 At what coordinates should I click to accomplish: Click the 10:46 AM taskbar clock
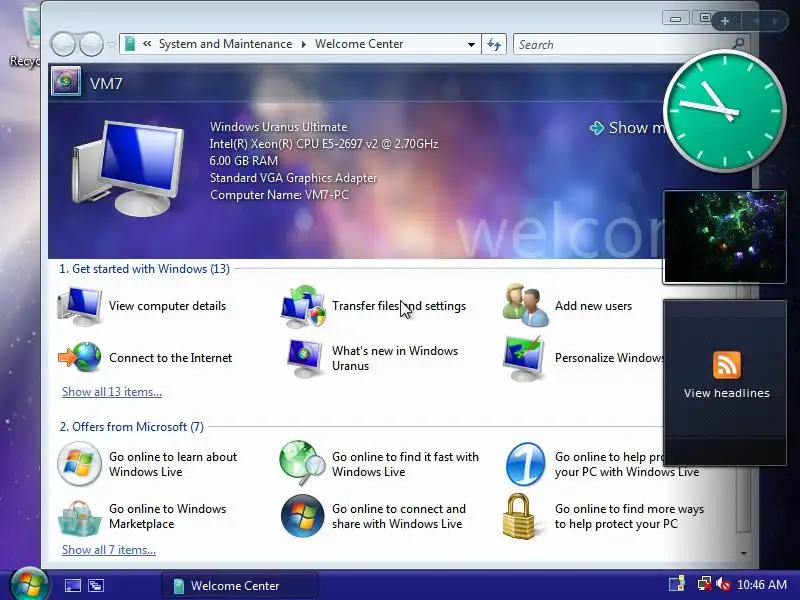762,584
